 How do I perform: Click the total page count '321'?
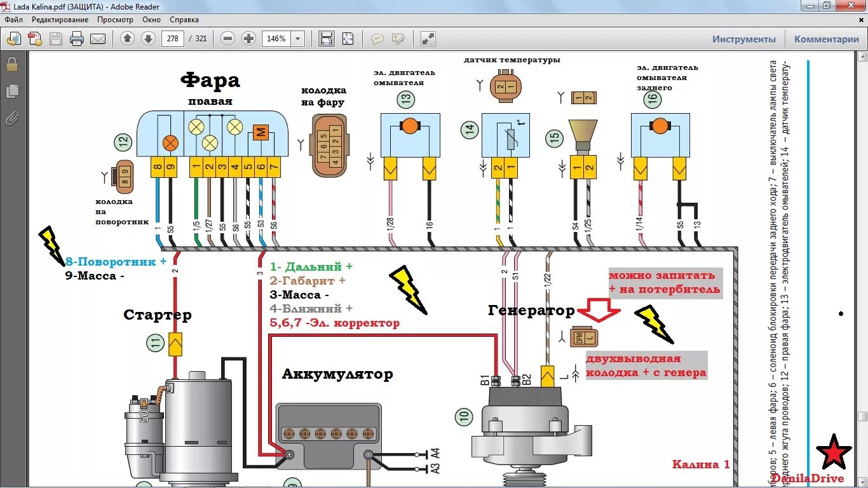201,39
